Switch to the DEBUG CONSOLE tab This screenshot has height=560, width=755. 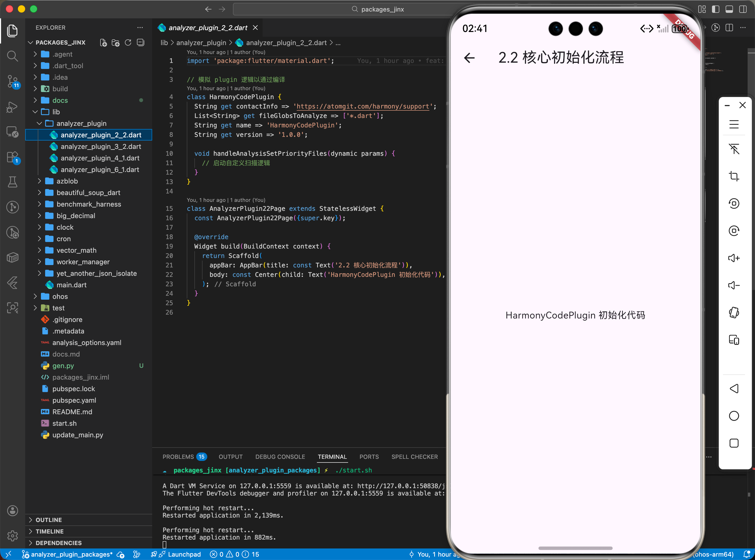click(280, 457)
